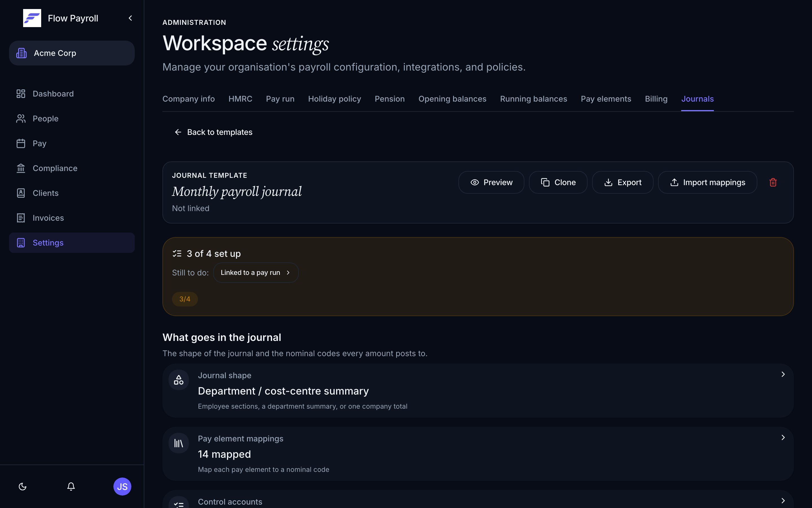Screen dimensions: 812x508
Task: Click the Not linked status text
Action: click(x=191, y=209)
